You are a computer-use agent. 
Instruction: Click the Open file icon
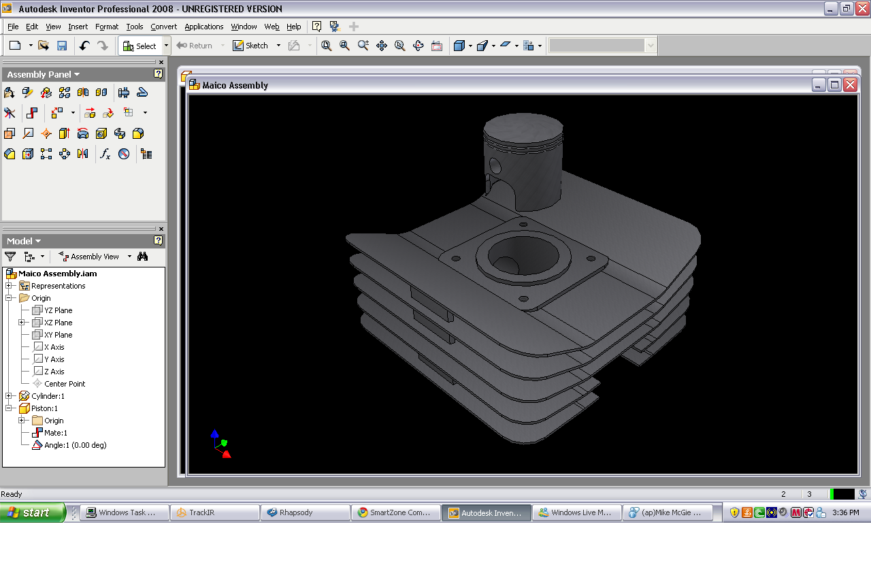pos(44,46)
